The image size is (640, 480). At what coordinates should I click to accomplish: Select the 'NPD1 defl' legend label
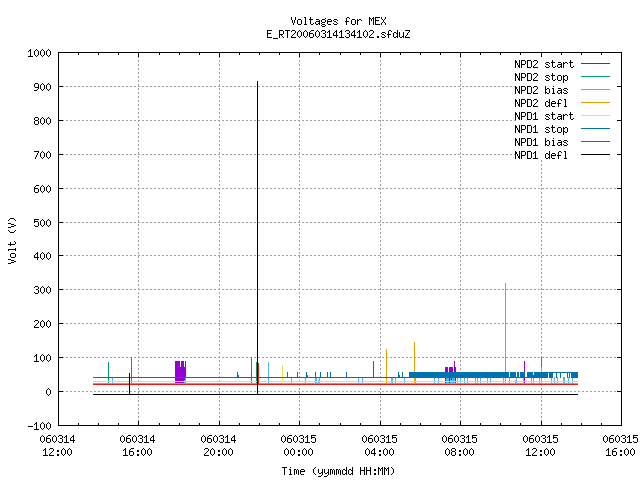541,155
